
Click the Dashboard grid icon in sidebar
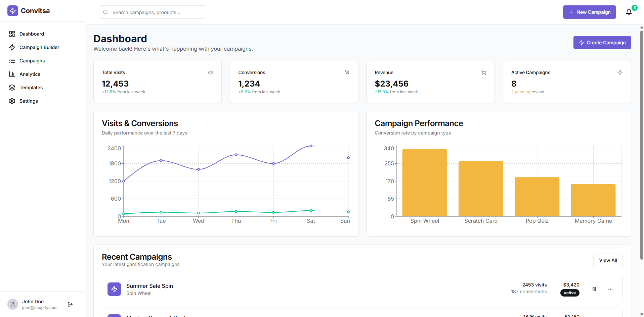(12, 34)
